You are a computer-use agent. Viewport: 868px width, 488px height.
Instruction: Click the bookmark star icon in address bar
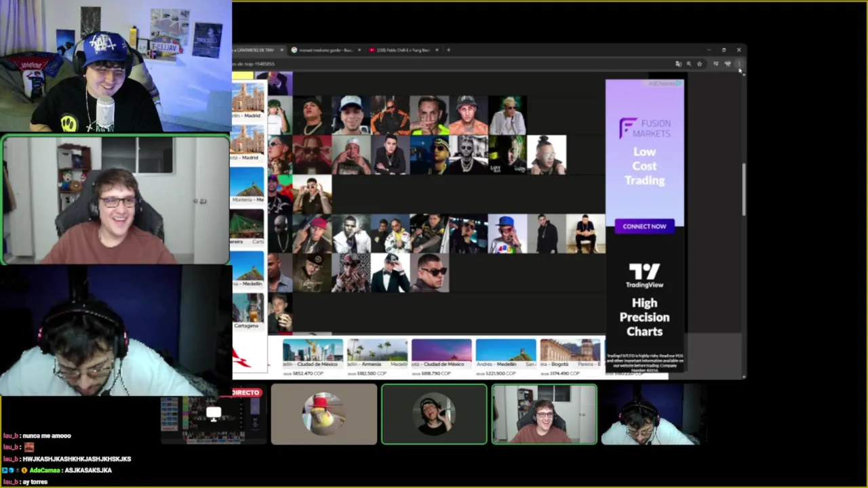click(x=699, y=64)
